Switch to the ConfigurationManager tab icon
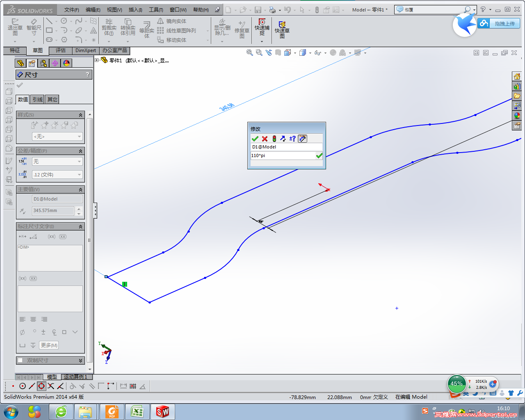The height and width of the screenshot is (420, 525). coord(43,63)
